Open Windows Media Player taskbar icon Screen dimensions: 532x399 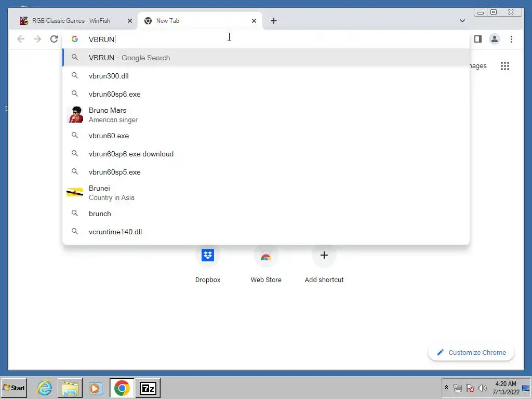96,388
